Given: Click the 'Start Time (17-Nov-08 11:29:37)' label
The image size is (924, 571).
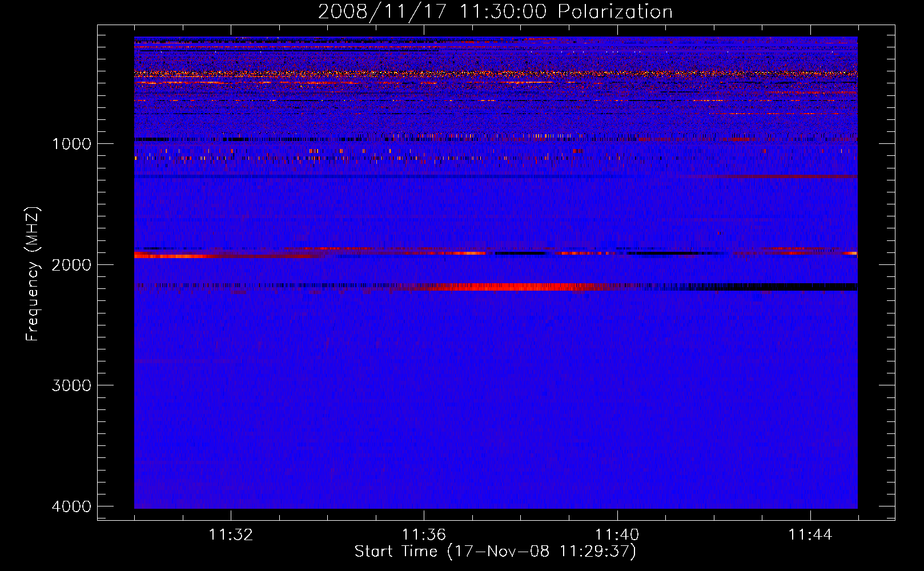Looking at the screenshot, I should (x=495, y=552).
